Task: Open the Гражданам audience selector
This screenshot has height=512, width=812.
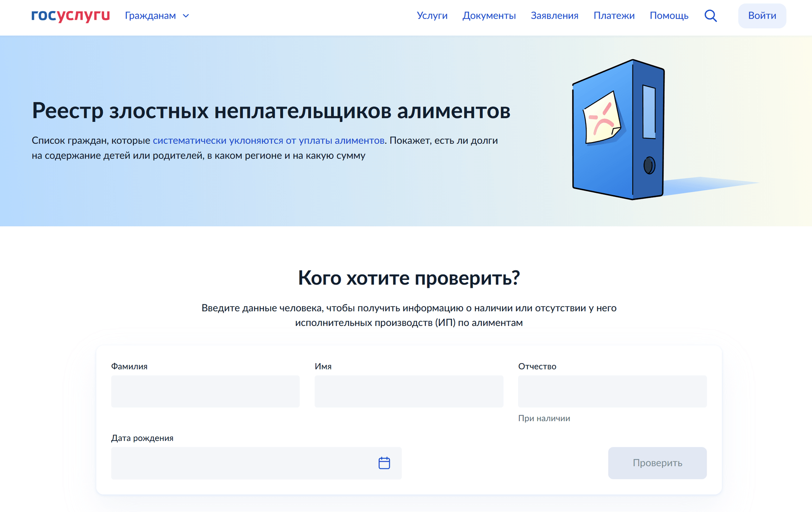Action: [151, 16]
